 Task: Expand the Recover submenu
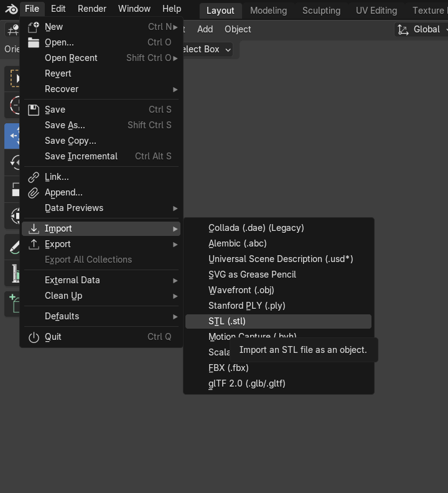[101, 89]
